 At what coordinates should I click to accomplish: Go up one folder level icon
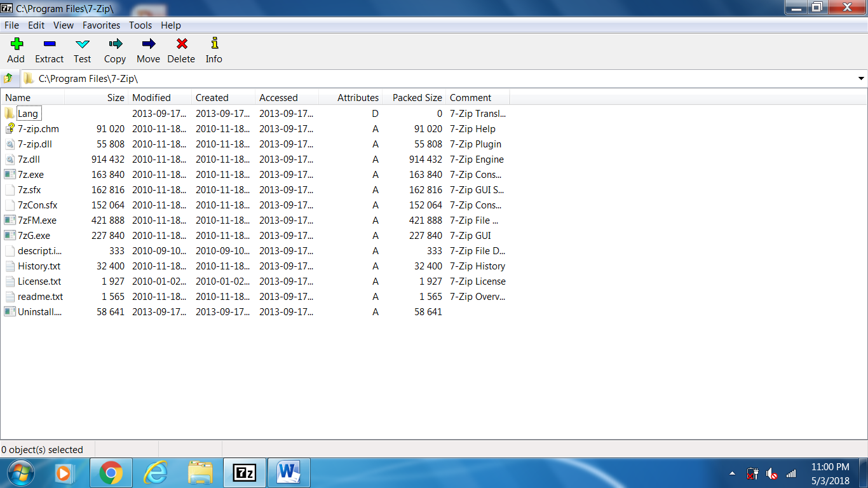pos(8,79)
